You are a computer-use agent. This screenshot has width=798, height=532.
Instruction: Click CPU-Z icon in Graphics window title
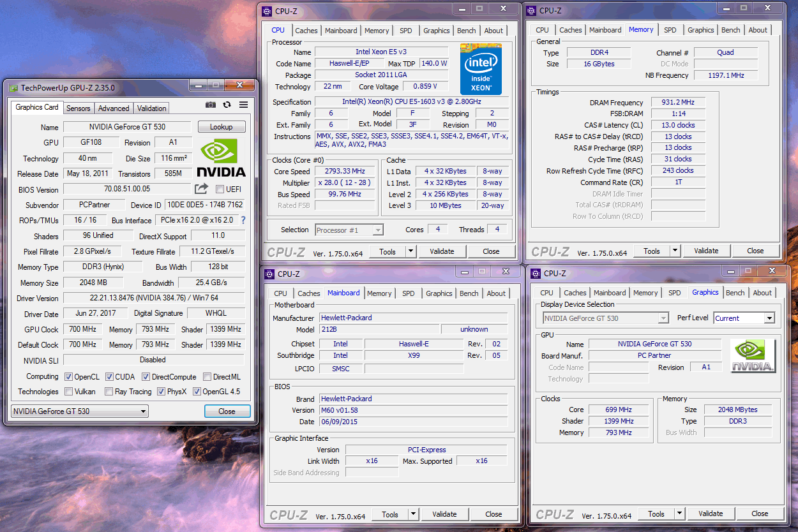pos(535,274)
